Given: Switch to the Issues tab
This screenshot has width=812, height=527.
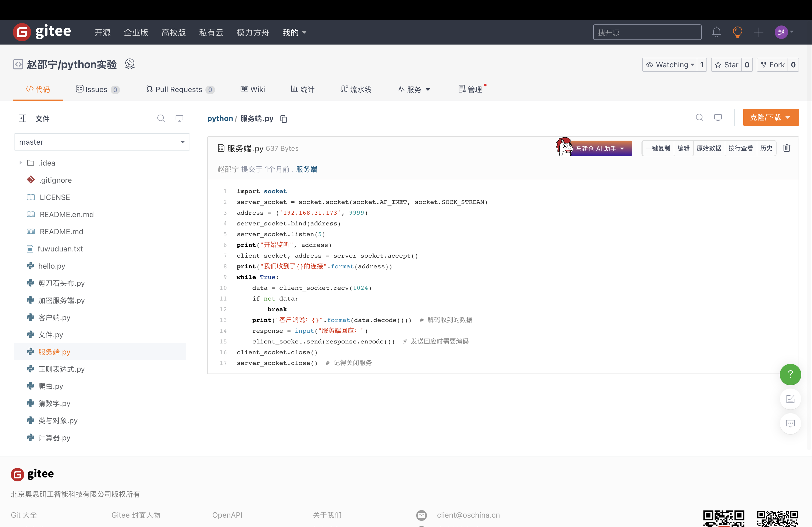Looking at the screenshot, I should tap(97, 89).
